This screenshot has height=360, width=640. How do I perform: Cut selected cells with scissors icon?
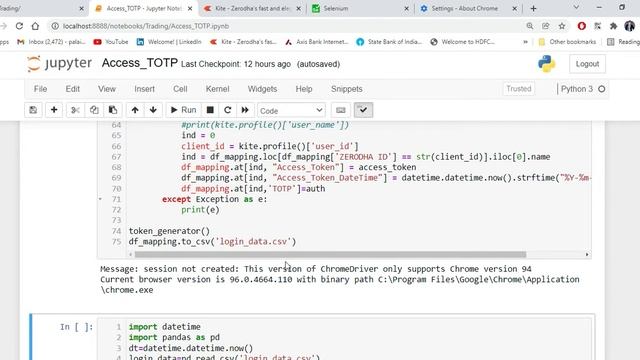point(75,110)
